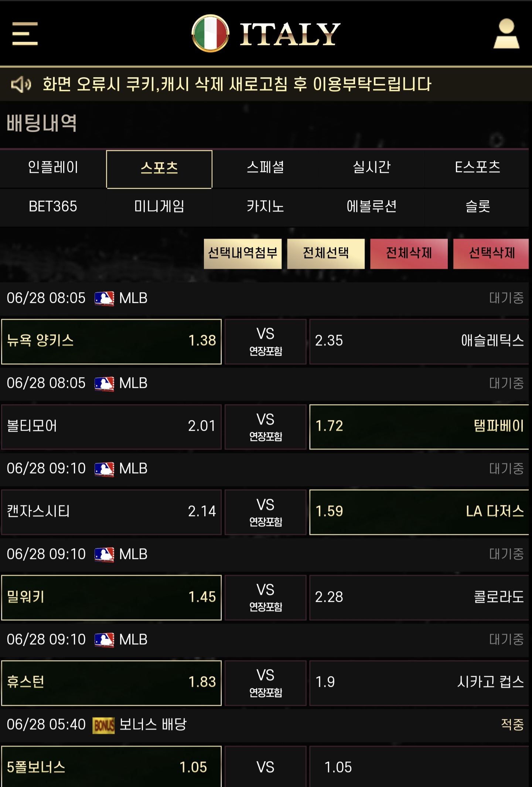Select the 뉴욕 양키스 1.38 bet row
This screenshot has height=787, width=532.
click(x=111, y=341)
